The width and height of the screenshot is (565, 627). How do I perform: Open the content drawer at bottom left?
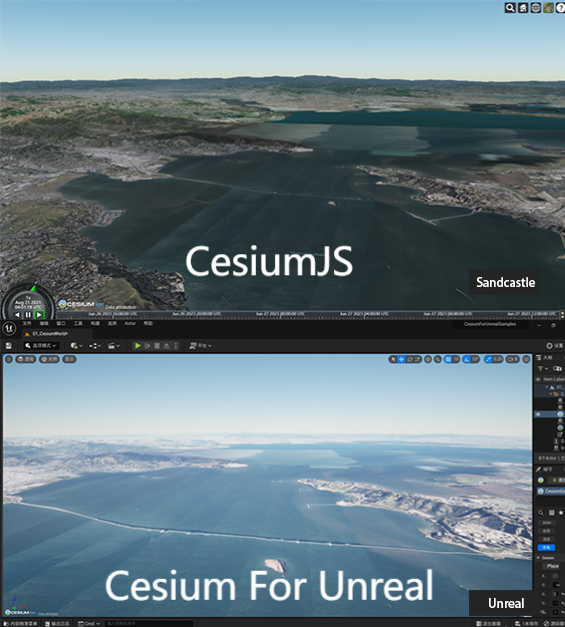pos(21,623)
